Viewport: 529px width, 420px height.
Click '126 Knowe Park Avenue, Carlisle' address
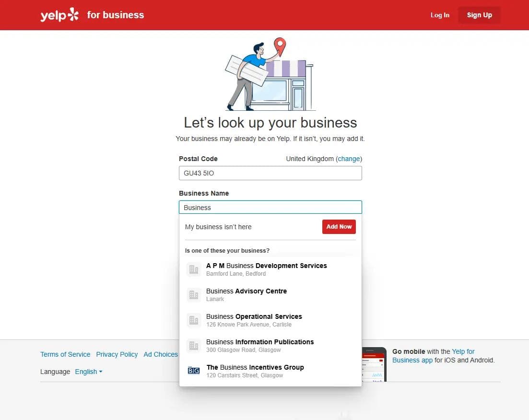[x=248, y=325]
